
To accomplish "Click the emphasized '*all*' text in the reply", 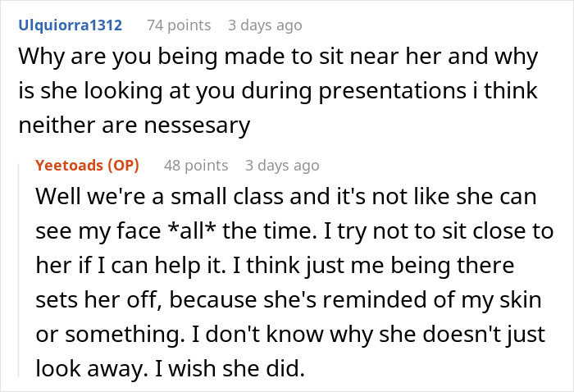I will coord(191,231).
